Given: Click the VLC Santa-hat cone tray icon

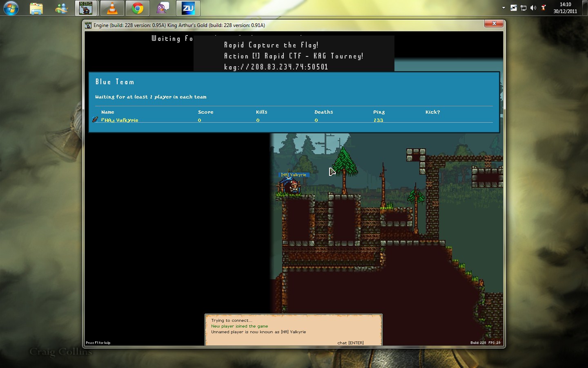Looking at the screenshot, I should tap(543, 8).
